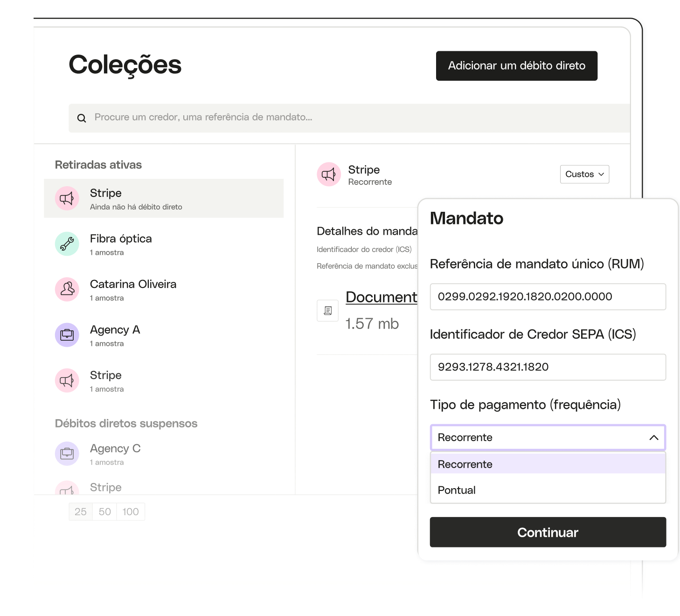680x616 pixels.
Task: Click the search magnifier icon
Action: [x=82, y=118]
